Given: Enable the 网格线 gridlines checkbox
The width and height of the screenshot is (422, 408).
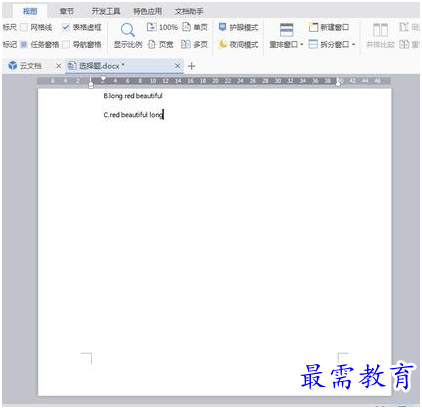Looking at the screenshot, I should [24, 27].
